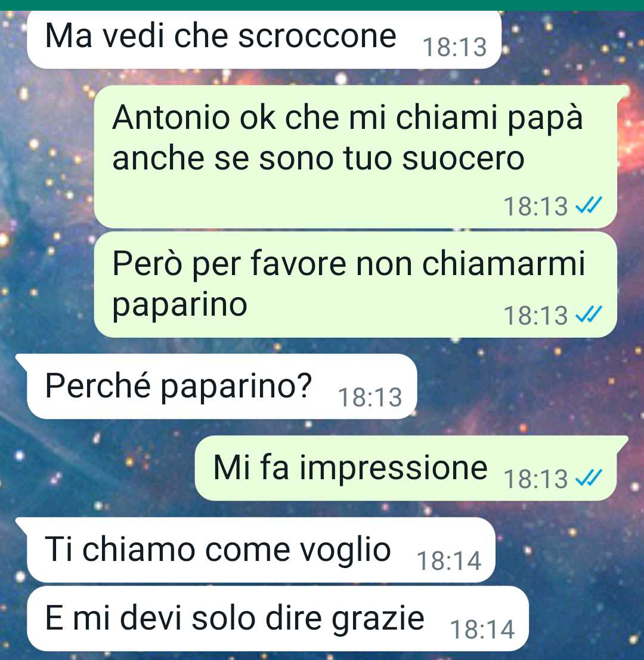This screenshot has height=660, width=644.
Task: Click the green header bar at the top
Action: [x=322, y=5]
